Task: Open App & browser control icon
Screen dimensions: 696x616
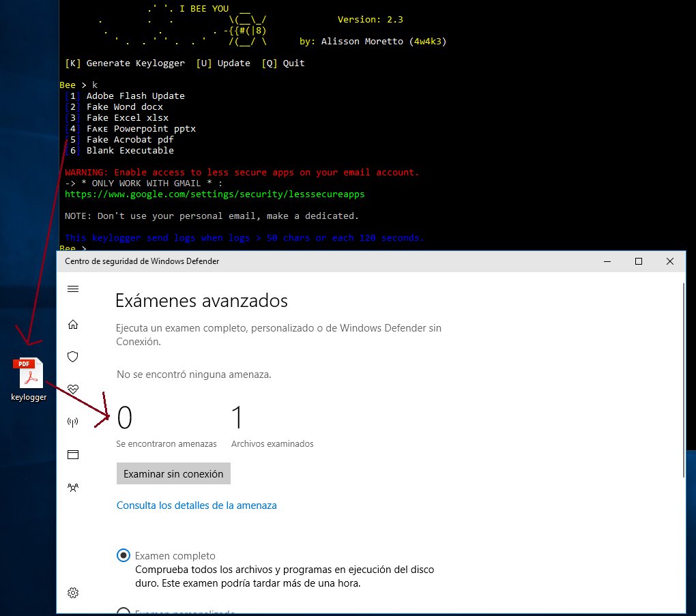Action: [73, 454]
